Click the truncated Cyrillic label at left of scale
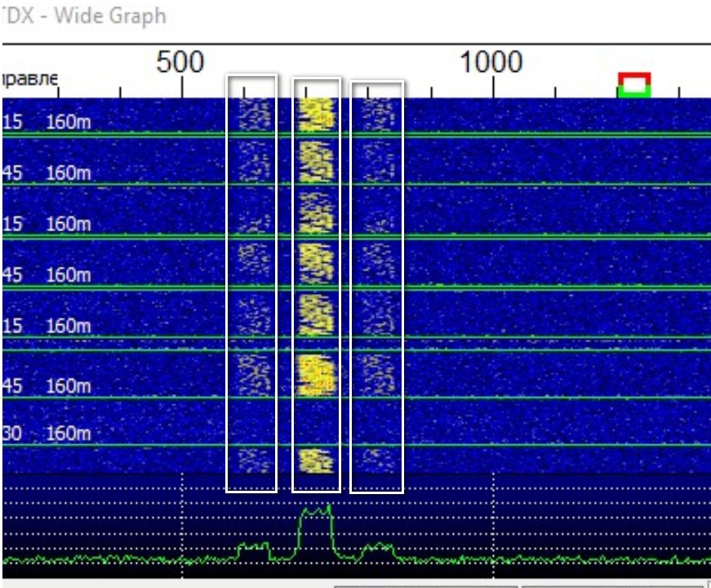 pos(30,79)
